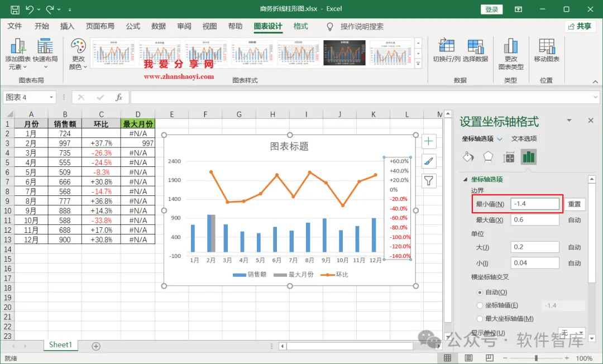603x364 pixels.
Task: Switch to the 页面布局 tab
Action: click(100, 26)
